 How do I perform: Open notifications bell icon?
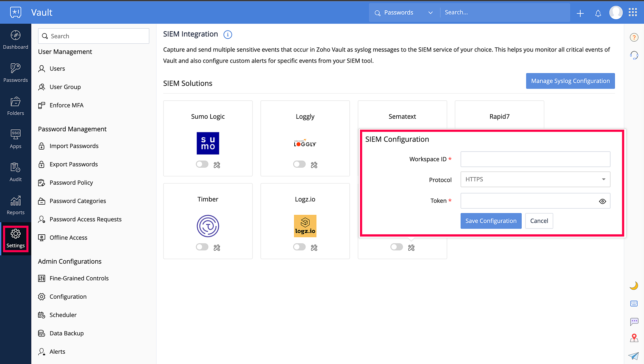coord(598,13)
